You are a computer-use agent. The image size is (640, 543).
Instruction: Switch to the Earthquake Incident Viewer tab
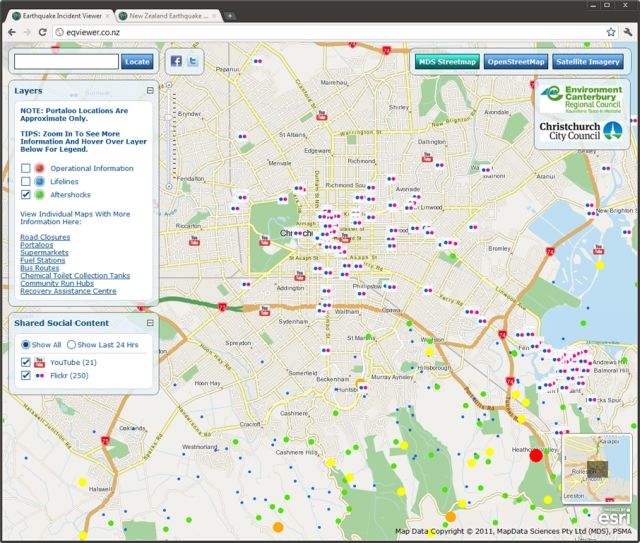(x=61, y=16)
